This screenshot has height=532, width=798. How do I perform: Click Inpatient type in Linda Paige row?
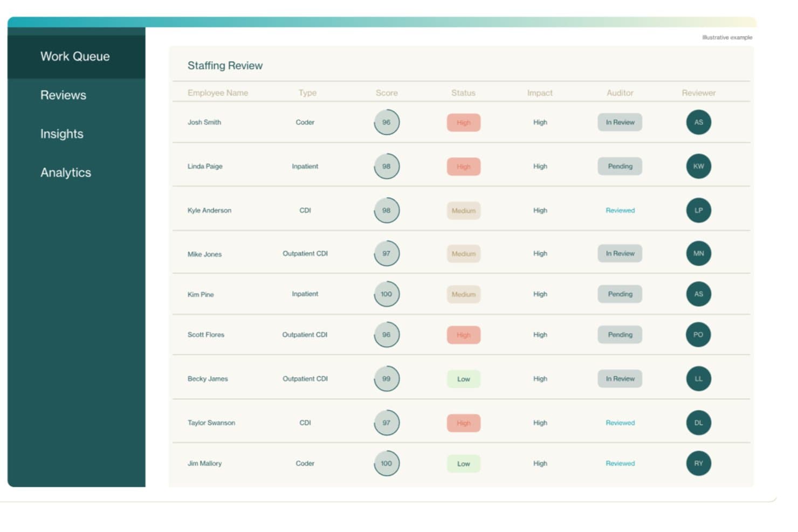point(305,167)
